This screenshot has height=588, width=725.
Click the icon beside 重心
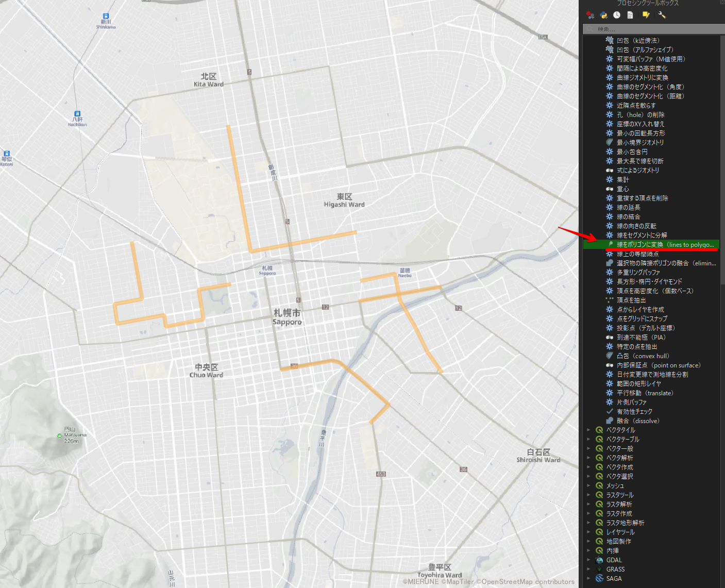coord(610,189)
